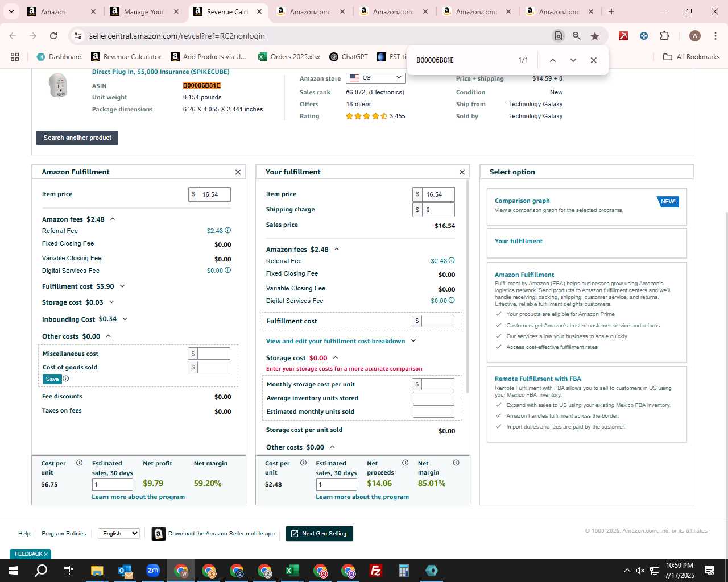Open the Orders 2025.xlsx bookmark
The image size is (728, 582).
(289, 57)
